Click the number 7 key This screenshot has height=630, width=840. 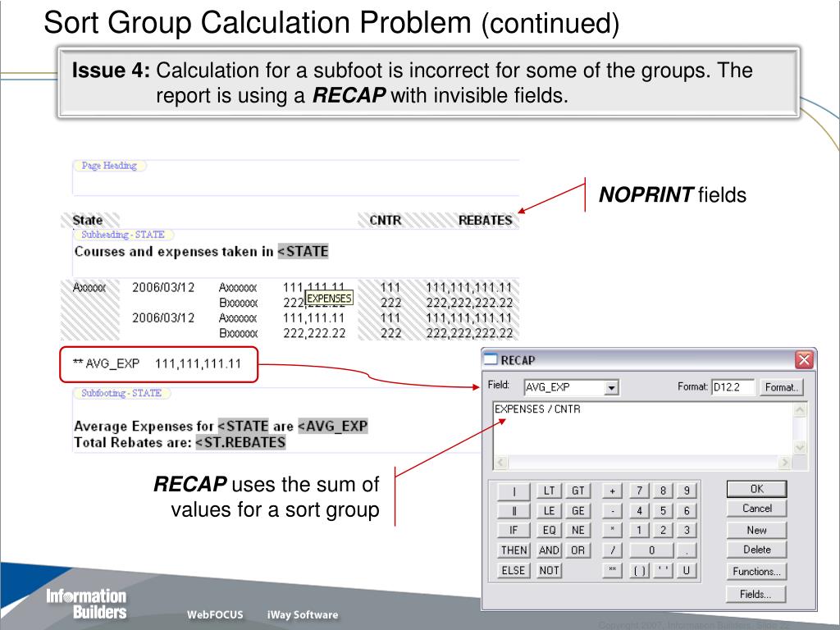(x=639, y=491)
